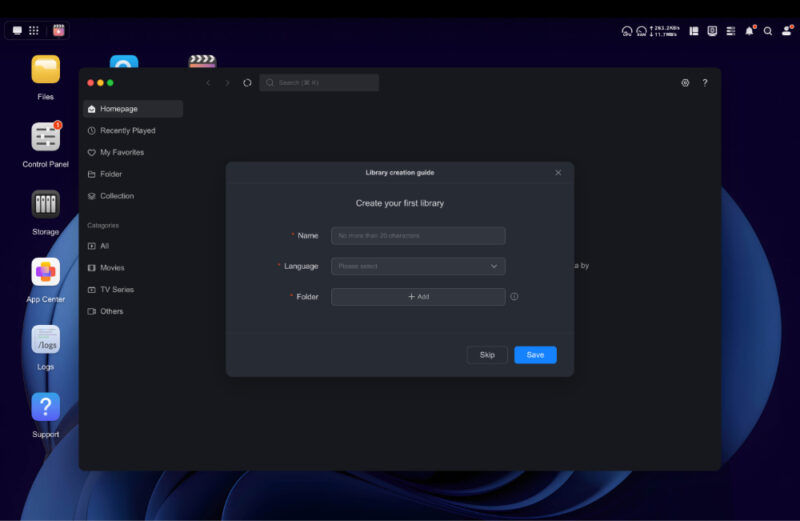Click the question mark help icon

[x=705, y=83]
